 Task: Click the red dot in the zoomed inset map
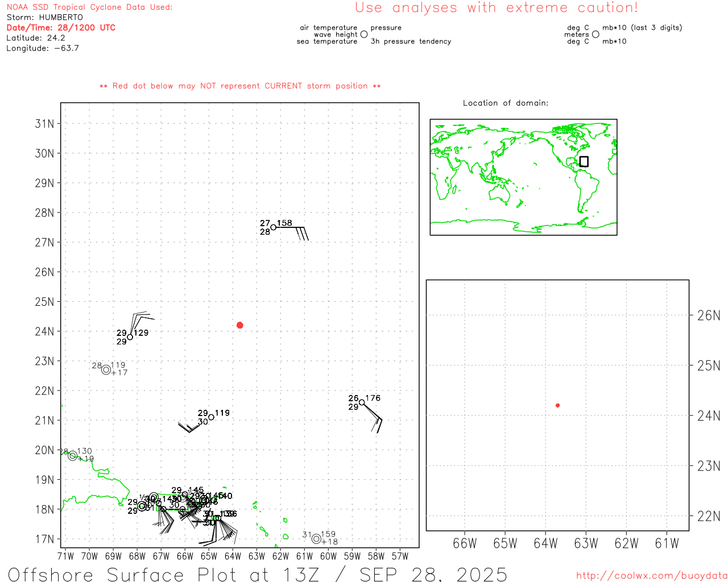[557, 405]
